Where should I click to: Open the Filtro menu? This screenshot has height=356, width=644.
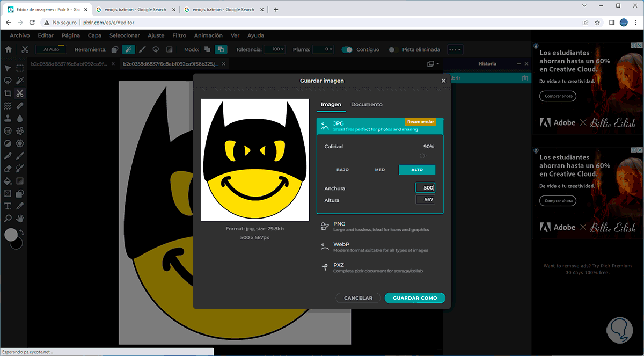click(179, 35)
